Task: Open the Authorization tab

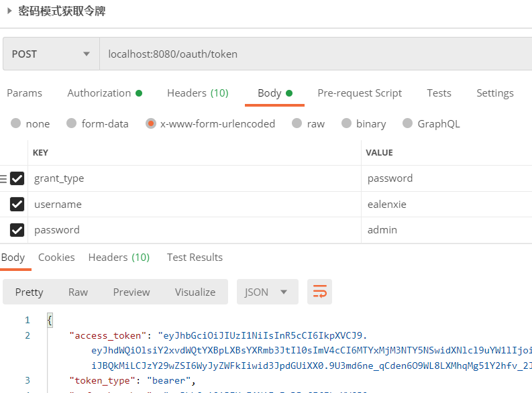Action: point(105,93)
